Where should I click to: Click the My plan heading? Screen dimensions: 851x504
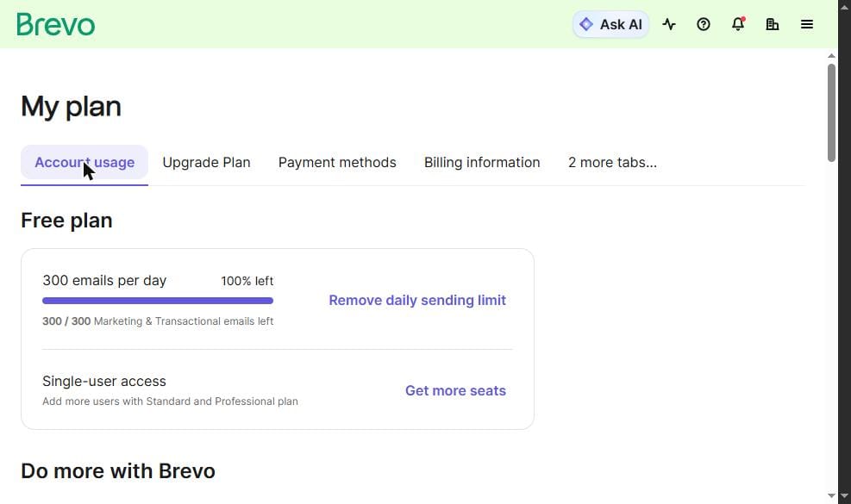tap(71, 107)
